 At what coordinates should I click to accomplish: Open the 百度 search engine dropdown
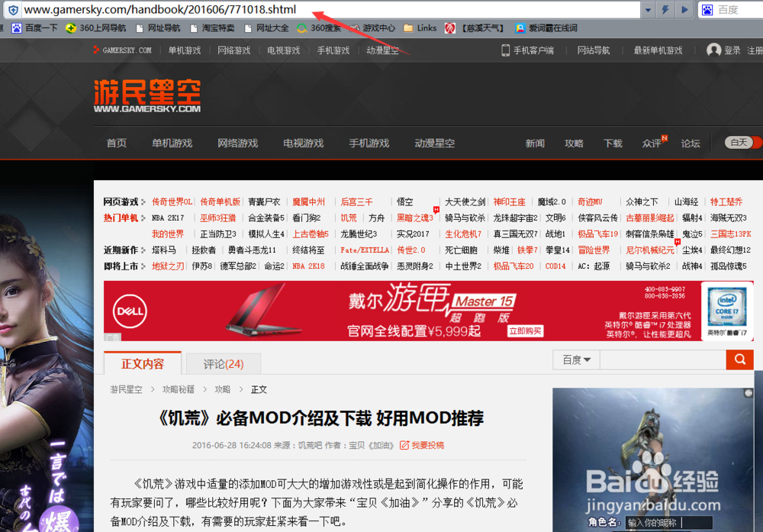pyautogui.click(x=576, y=360)
